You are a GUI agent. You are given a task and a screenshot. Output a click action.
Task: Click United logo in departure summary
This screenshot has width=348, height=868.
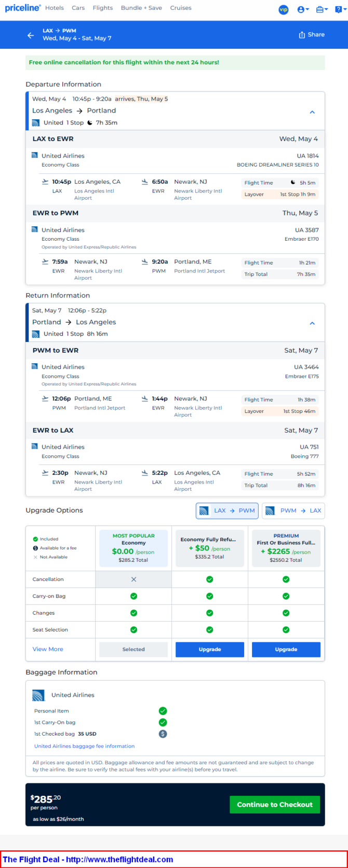(36, 123)
